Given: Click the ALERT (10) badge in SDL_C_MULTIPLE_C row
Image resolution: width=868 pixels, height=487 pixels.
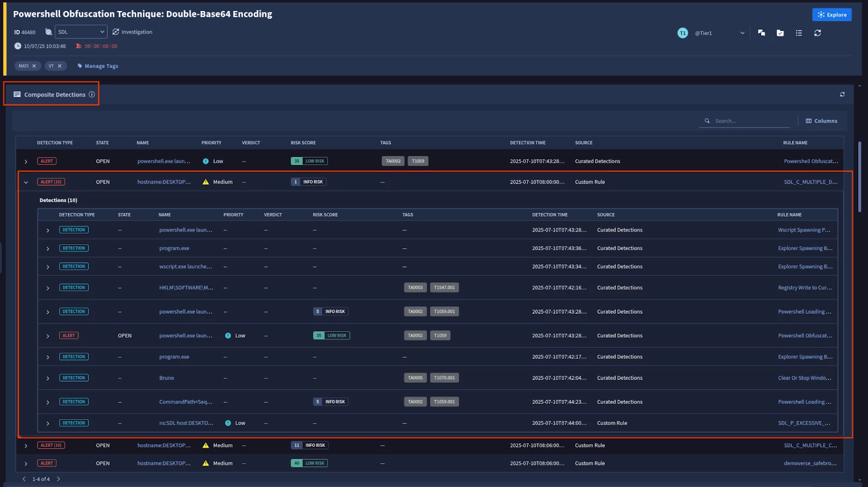Looking at the screenshot, I should click(x=51, y=445).
